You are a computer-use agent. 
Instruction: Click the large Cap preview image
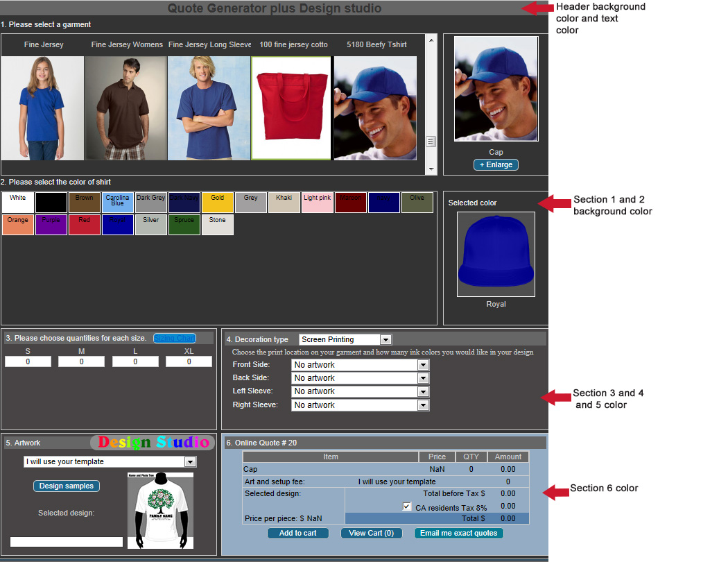[x=496, y=88]
